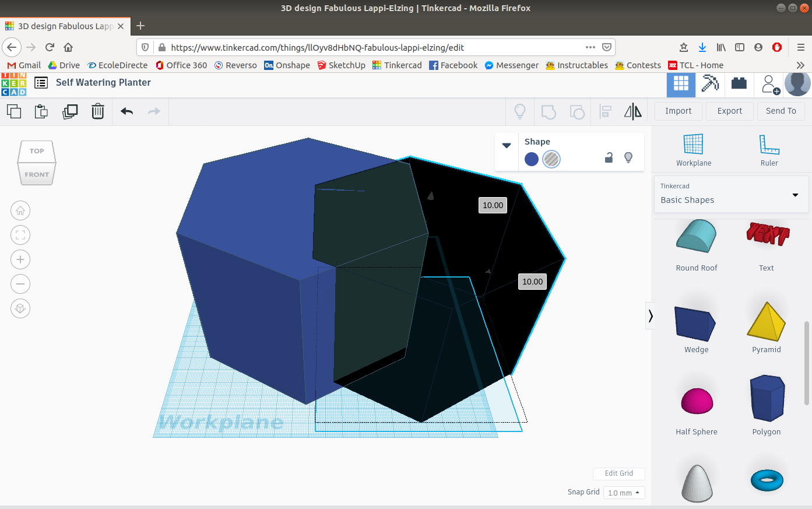The height and width of the screenshot is (509, 812).
Task: Select the Workplane tool
Action: 694,150
